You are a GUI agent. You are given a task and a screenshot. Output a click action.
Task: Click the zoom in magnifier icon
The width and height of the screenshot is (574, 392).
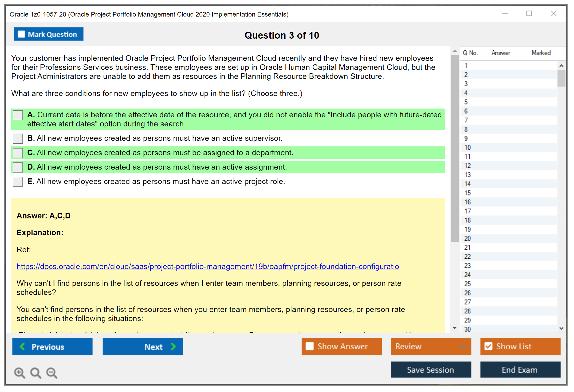point(19,373)
